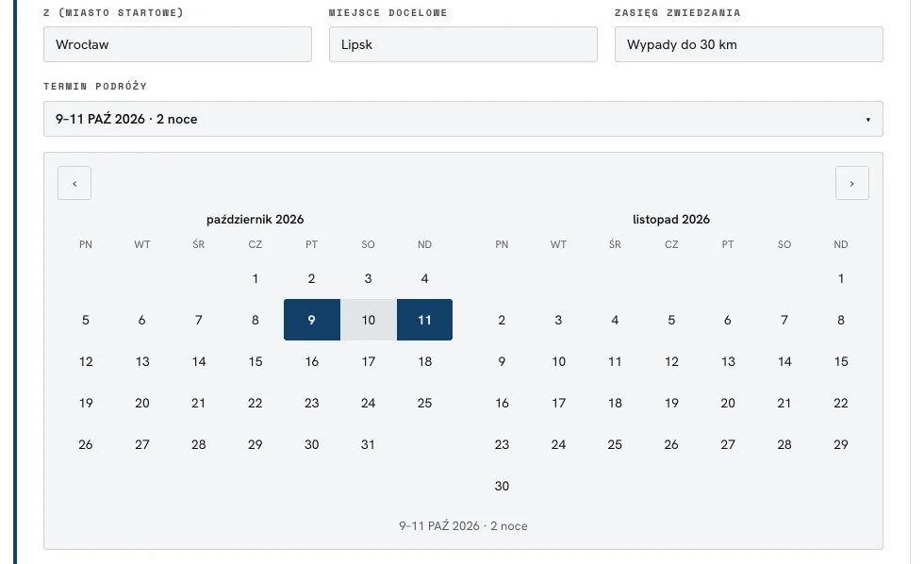This screenshot has width=924, height=564.
Task: Select October 11 end date
Action: [425, 320]
